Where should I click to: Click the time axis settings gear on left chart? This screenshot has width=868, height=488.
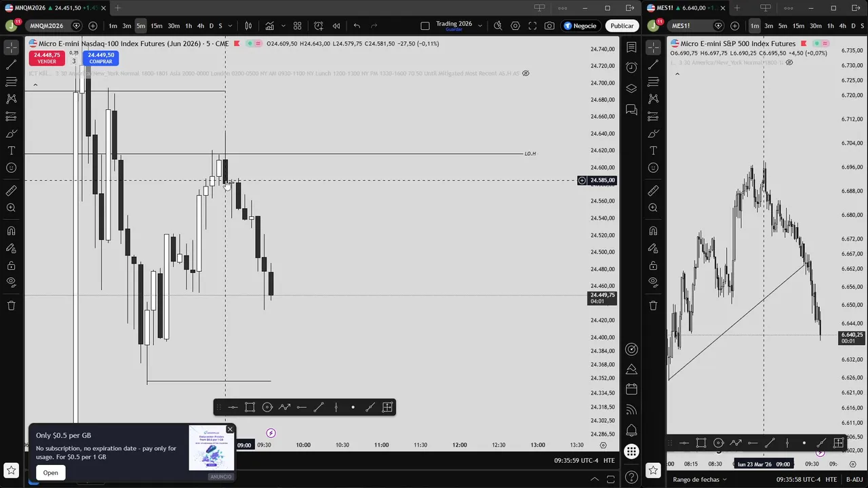point(603,445)
